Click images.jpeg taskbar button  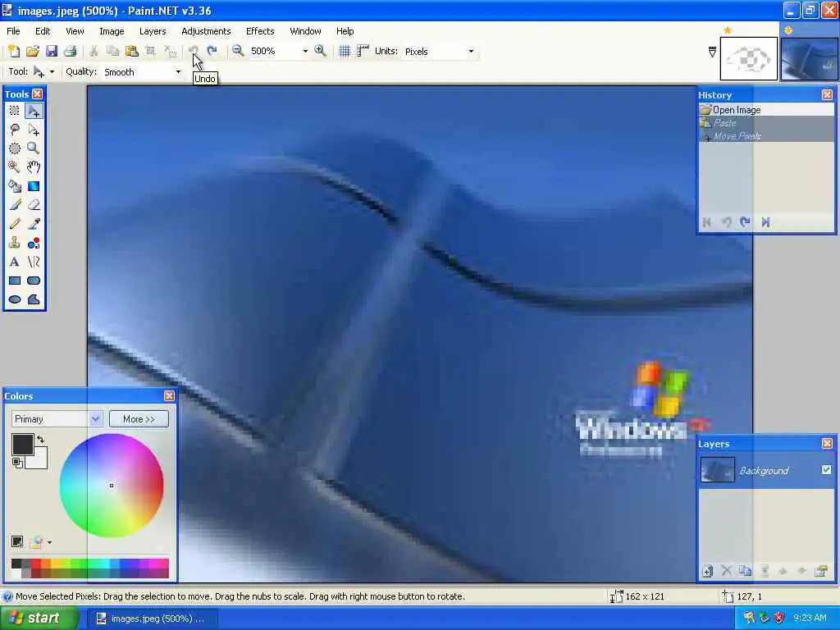coord(152,619)
